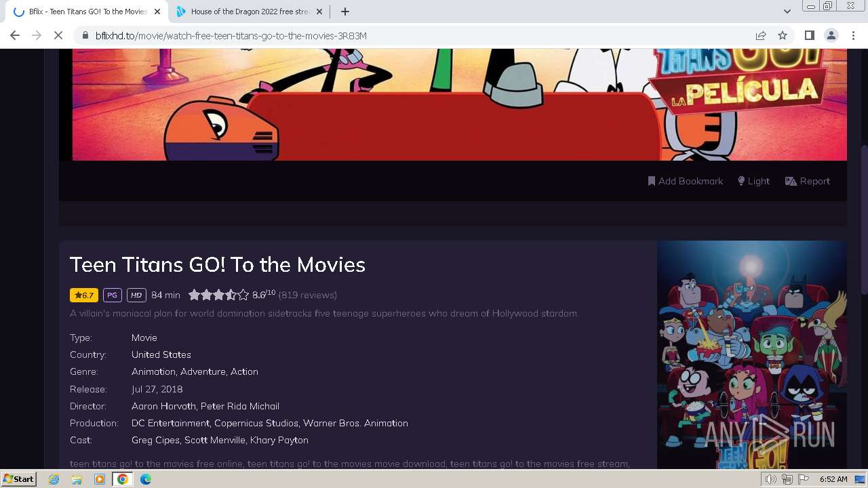Click the 819 reviews count
The height and width of the screenshot is (488, 868).
coord(308,295)
